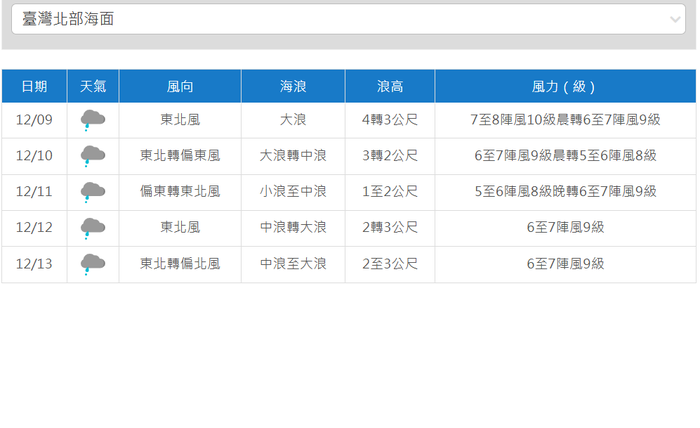700x428 pixels.
Task: Click the rain cloud icon for 12/12
Action: pyautogui.click(x=93, y=228)
